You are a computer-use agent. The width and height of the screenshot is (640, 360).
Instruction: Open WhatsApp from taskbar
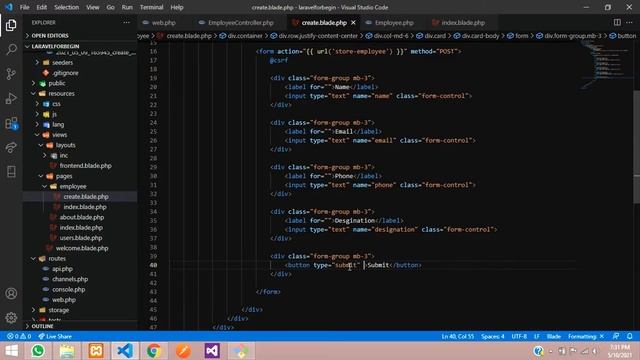pos(38,351)
